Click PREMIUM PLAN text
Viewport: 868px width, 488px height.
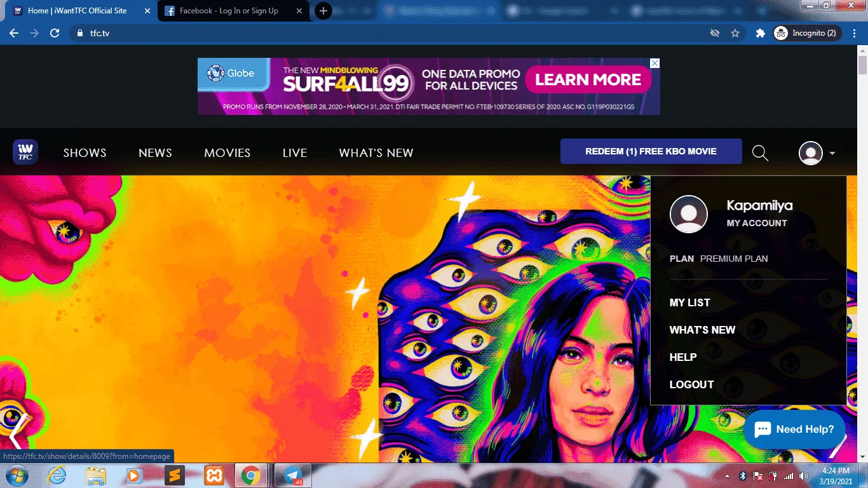tap(734, 259)
